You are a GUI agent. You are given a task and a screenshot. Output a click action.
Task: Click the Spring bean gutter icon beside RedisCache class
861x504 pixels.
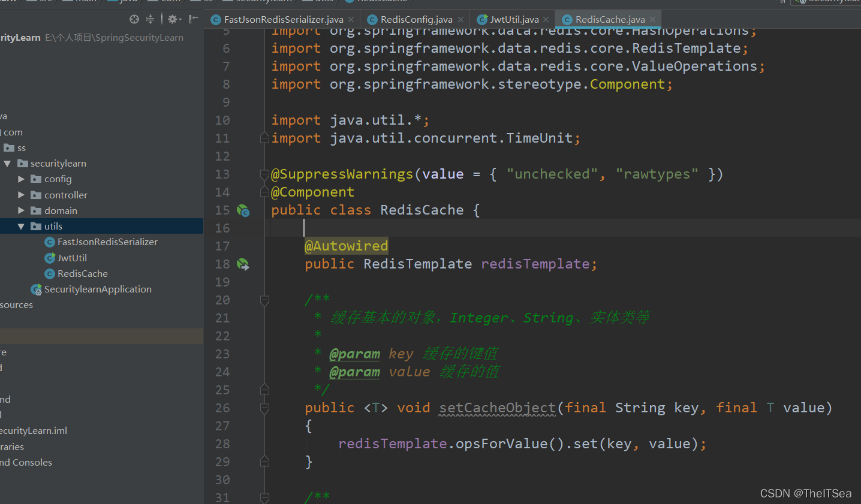coord(243,210)
